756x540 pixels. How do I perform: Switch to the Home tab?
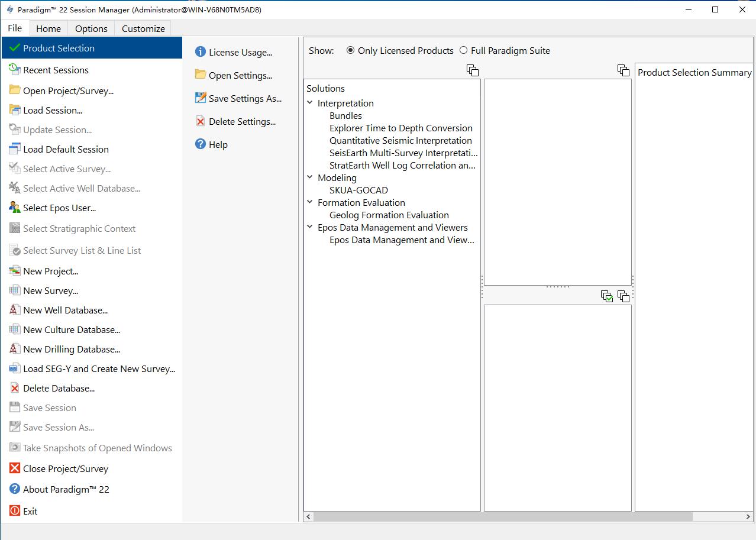(49, 28)
